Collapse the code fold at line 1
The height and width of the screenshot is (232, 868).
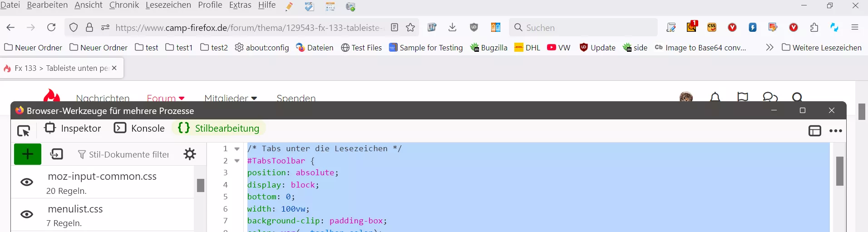pyautogui.click(x=237, y=149)
